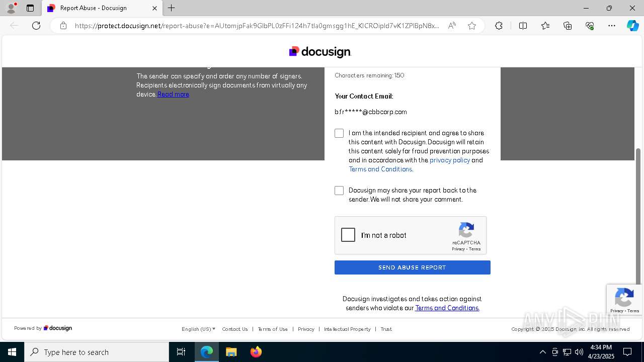Open Browser essentials icon
This screenshot has width=644, height=362.
tap(590, 26)
